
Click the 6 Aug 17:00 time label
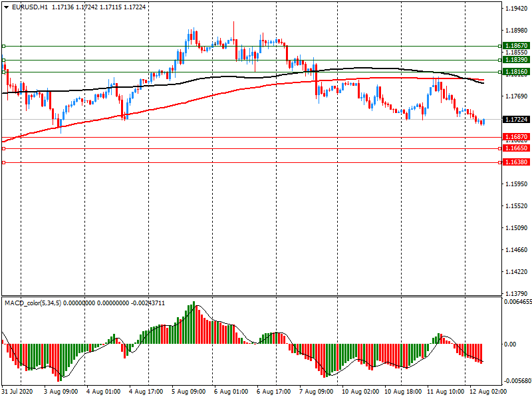click(x=273, y=392)
